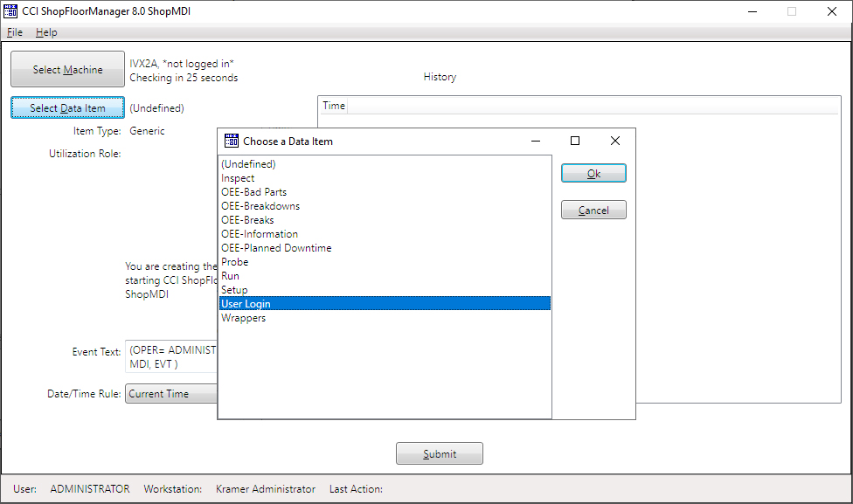Minimize the ShopMDI main window
The height and width of the screenshot is (504, 853).
[x=752, y=11]
